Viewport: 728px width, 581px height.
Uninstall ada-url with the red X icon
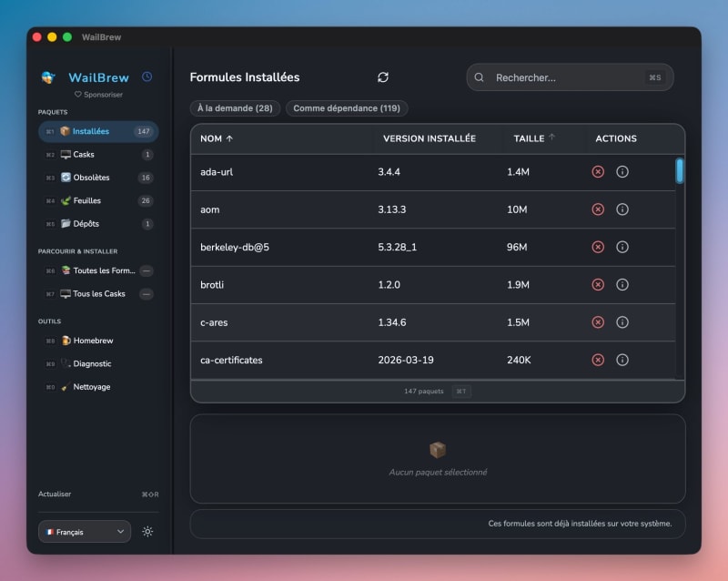598,172
